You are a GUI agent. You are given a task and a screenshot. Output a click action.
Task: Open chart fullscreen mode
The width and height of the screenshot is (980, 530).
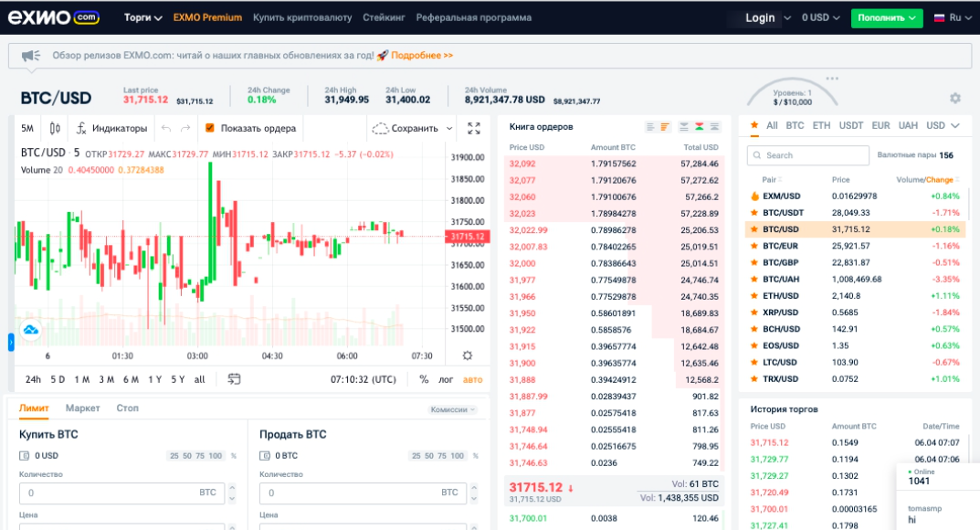pos(474,128)
